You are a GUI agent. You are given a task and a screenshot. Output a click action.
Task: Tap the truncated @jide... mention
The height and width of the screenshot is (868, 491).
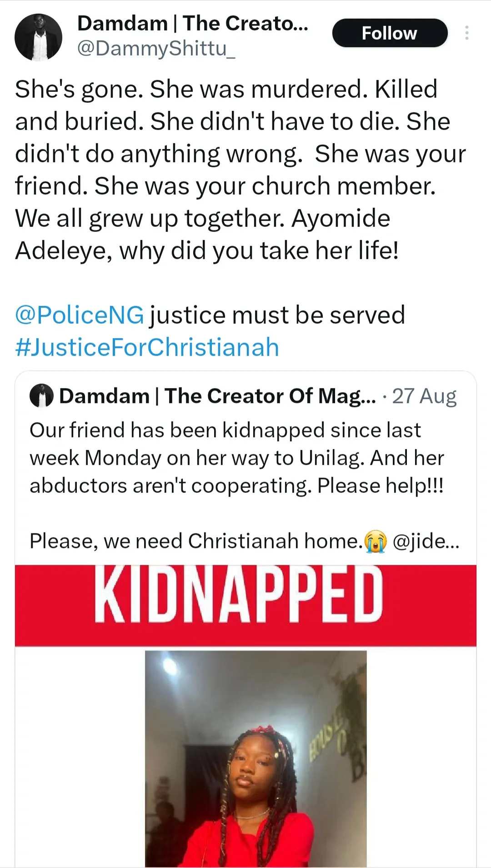point(426,541)
